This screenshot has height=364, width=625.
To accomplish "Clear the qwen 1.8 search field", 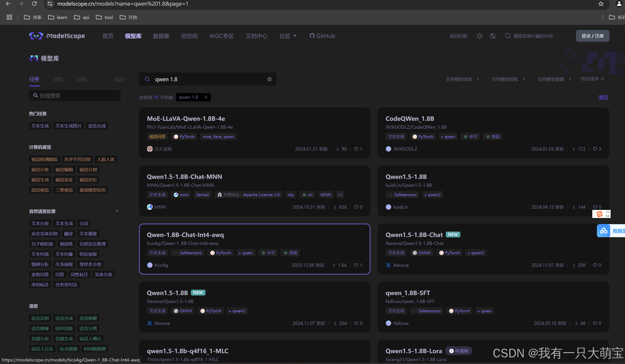I will pyautogui.click(x=269, y=79).
